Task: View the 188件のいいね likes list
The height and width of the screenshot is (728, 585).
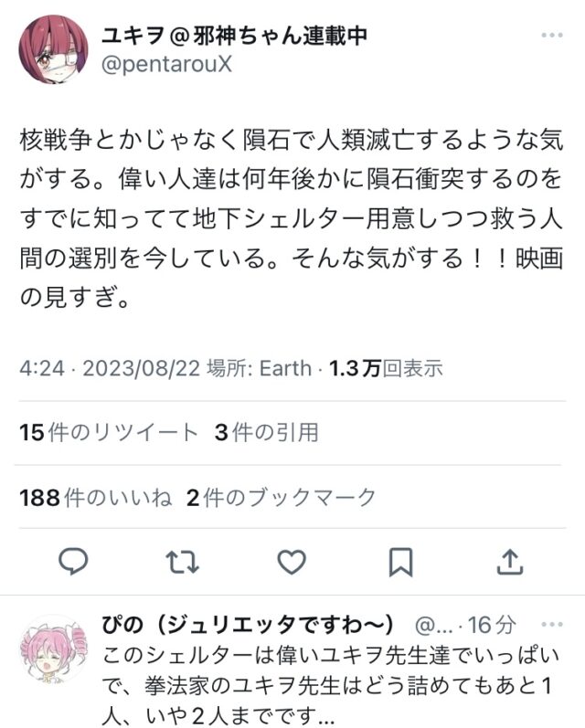Action: [x=96, y=497]
